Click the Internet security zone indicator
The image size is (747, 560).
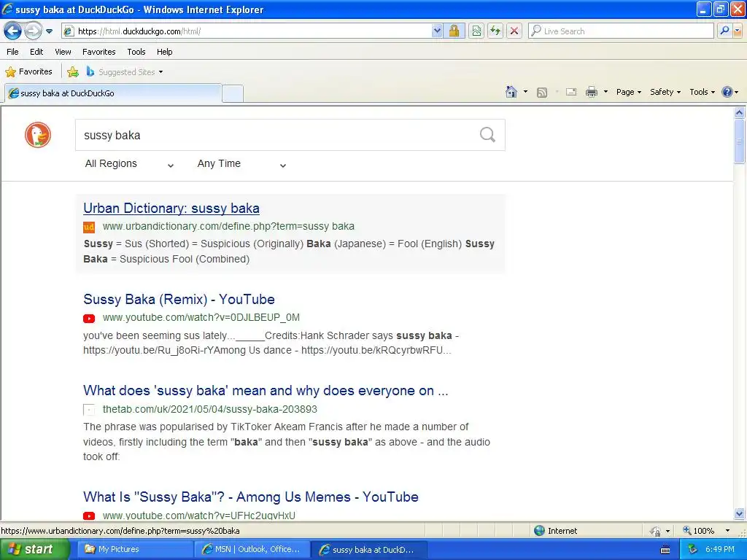click(x=555, y=531)
